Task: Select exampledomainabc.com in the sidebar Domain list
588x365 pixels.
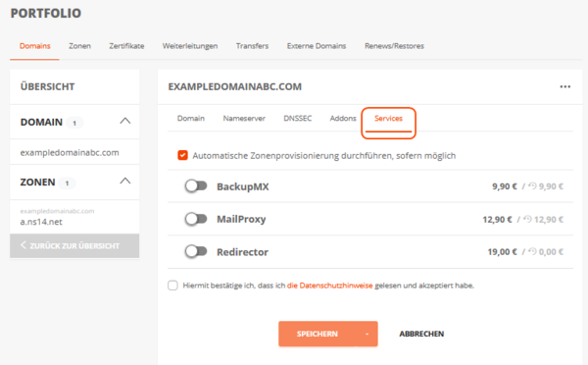Action: (70, 152)
